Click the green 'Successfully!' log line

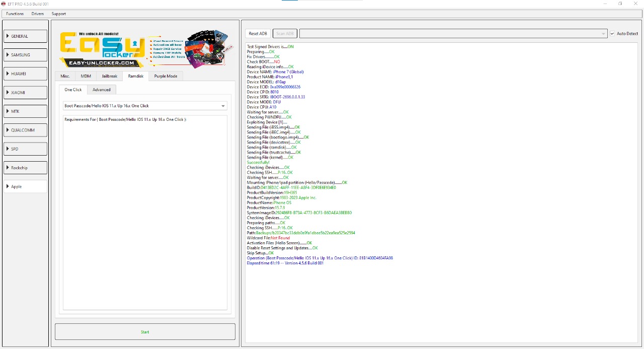pyautogui.click(x=258, y=163)
